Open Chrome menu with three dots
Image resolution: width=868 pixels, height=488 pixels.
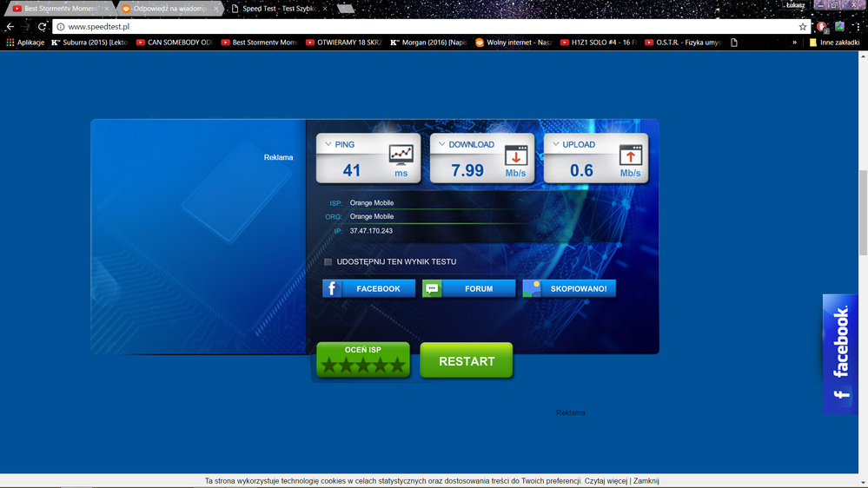pyautogui.click(x=857, y=27)
